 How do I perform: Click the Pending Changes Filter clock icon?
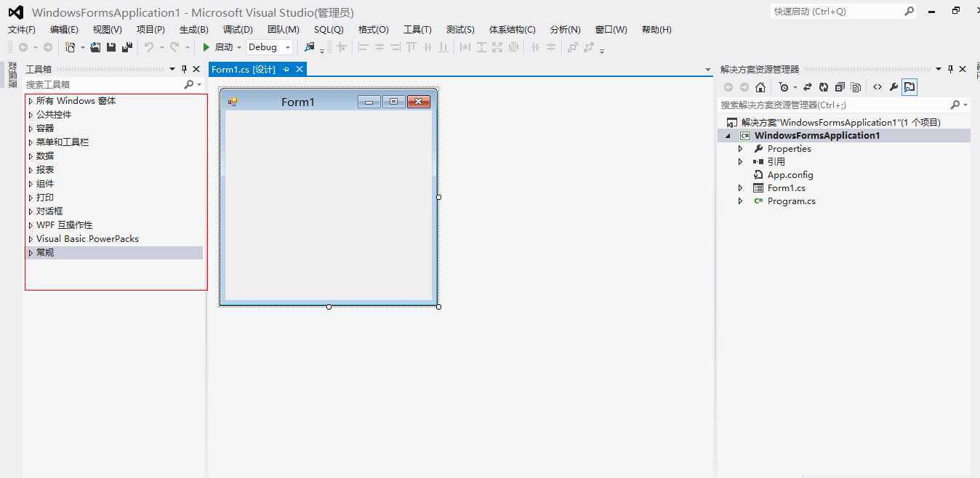pos(784,87)
